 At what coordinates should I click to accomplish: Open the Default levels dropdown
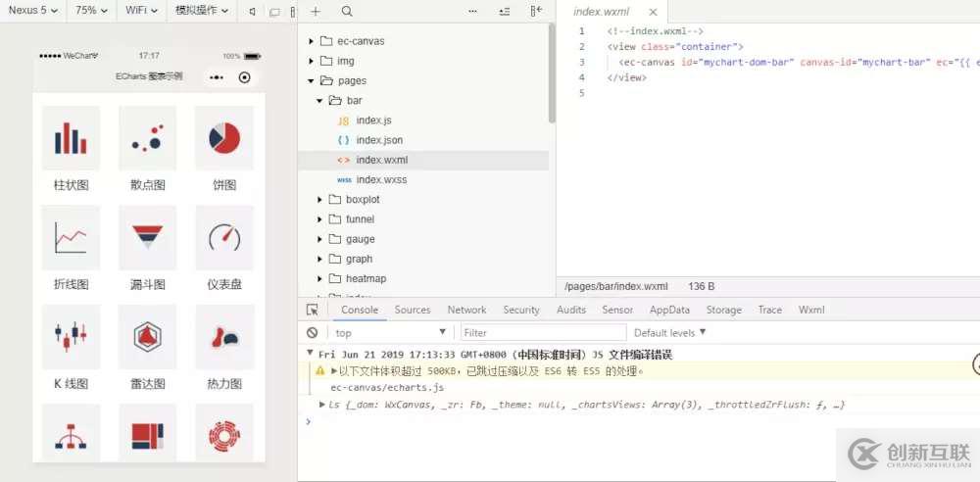(x=670, y=333)
